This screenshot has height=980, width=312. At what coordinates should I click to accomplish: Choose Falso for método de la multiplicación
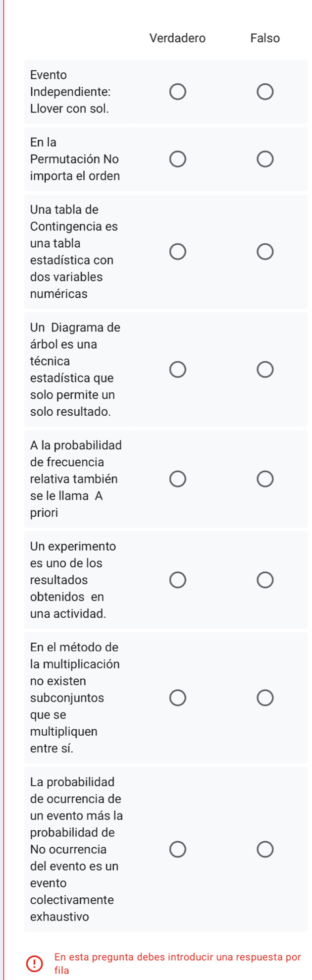click(x=265, y=698)
